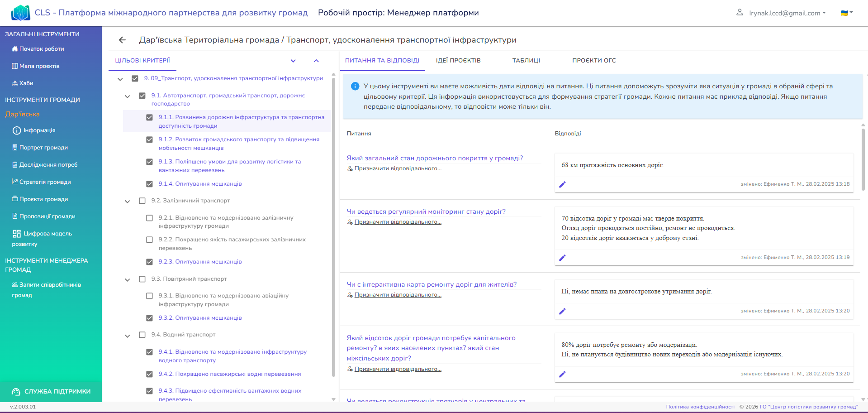Uncheck 9.4.2. Покращено пасажирські водні перевезення
Image resolution: width=868 pixels, height=413 pixels.
[x=149, y=374]
